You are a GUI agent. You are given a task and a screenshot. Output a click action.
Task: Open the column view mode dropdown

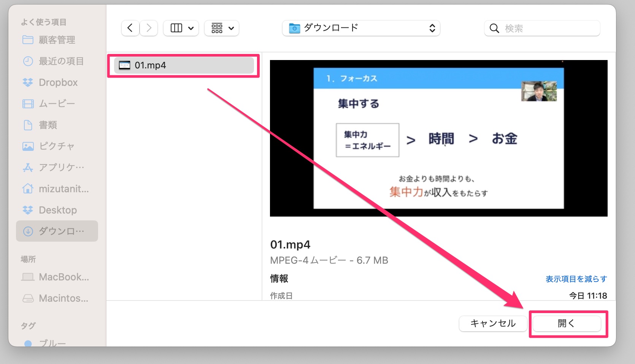click(x=181, y=28)
